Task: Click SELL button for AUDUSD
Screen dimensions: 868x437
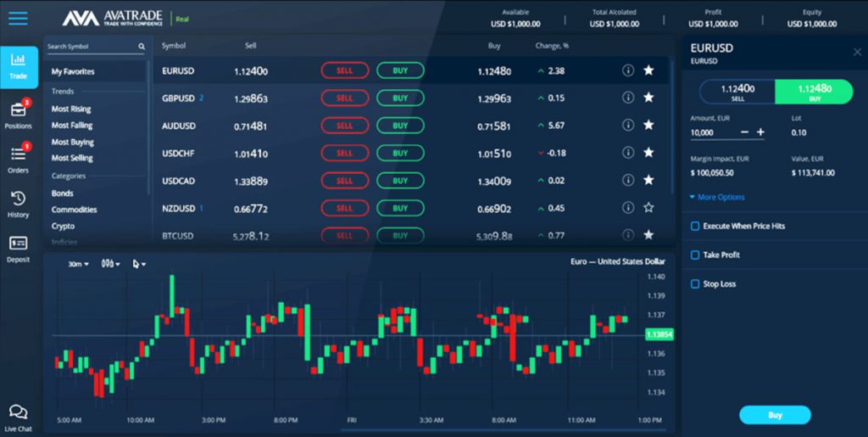Action: click(x=344, y=126)
